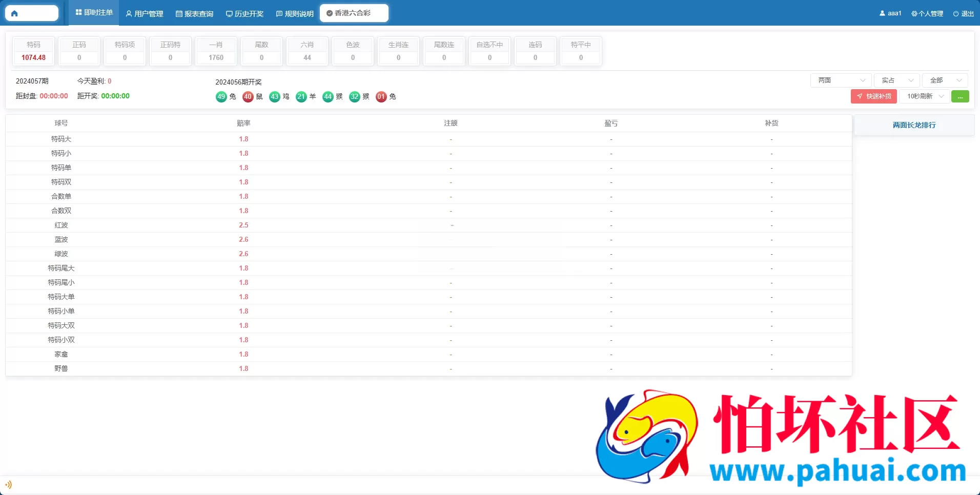980x495 pixels.
Task: Open the 两面长龙排行 panel header
Action: pos(914,125)
